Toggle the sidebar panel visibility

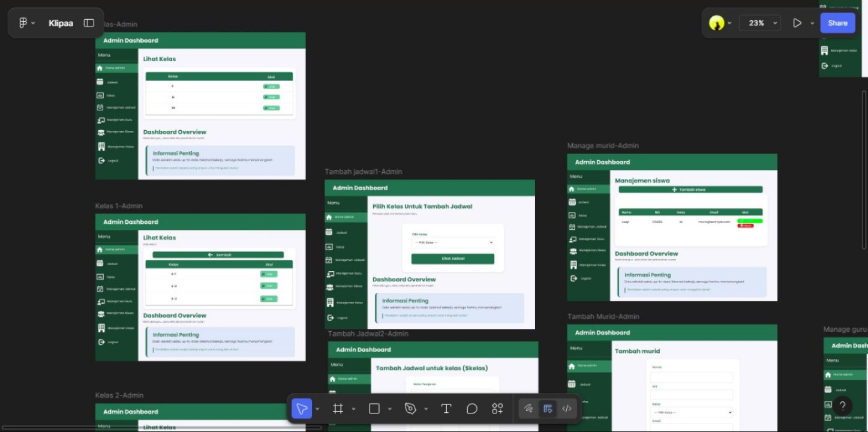89,23
